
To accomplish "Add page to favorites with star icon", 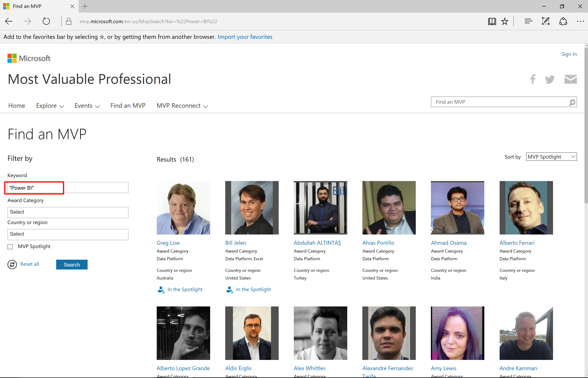I will click(x=505, y=21).
